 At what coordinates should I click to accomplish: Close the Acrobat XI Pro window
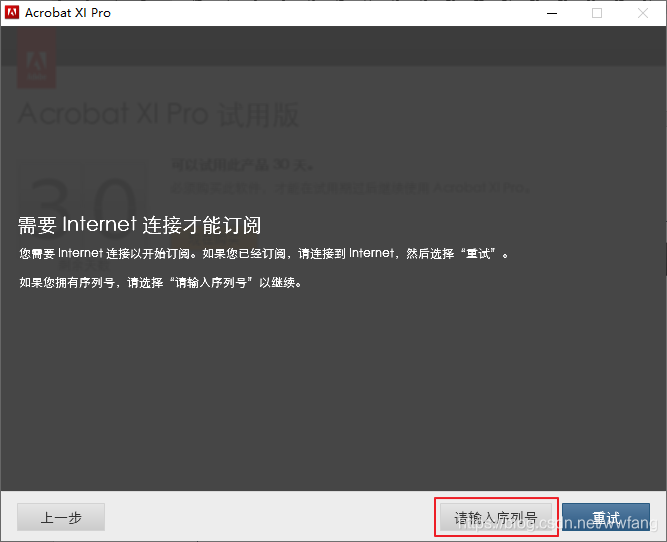coord(643,13)
